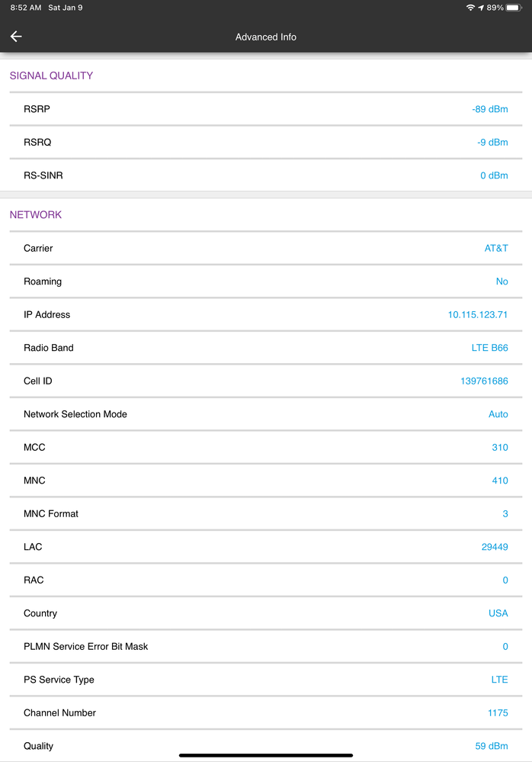The image size is (532, 762).
Task: Tap the Network Selection Mode label
Action: tap(75, 414)
